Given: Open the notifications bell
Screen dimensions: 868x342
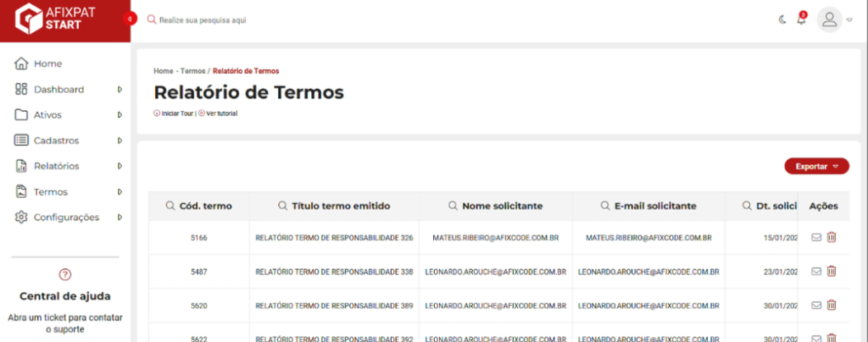Looking at the screenshot, I should pos(801,19).
